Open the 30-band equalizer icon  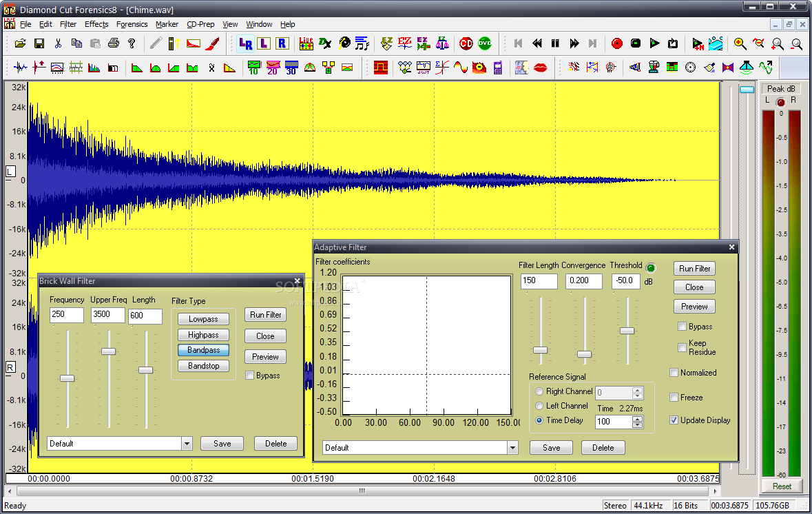[291, 68]
